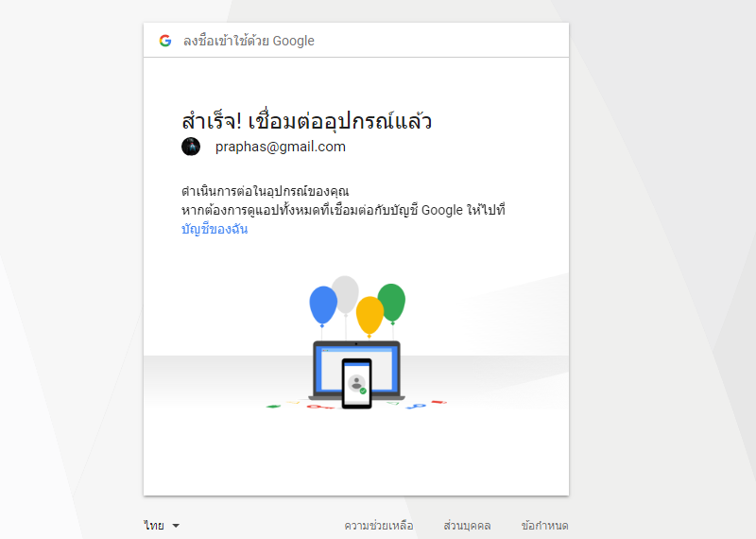This screenshot has height=539, width=756.
Task: Click the green checkmark badge on phone
Action: 363,391
